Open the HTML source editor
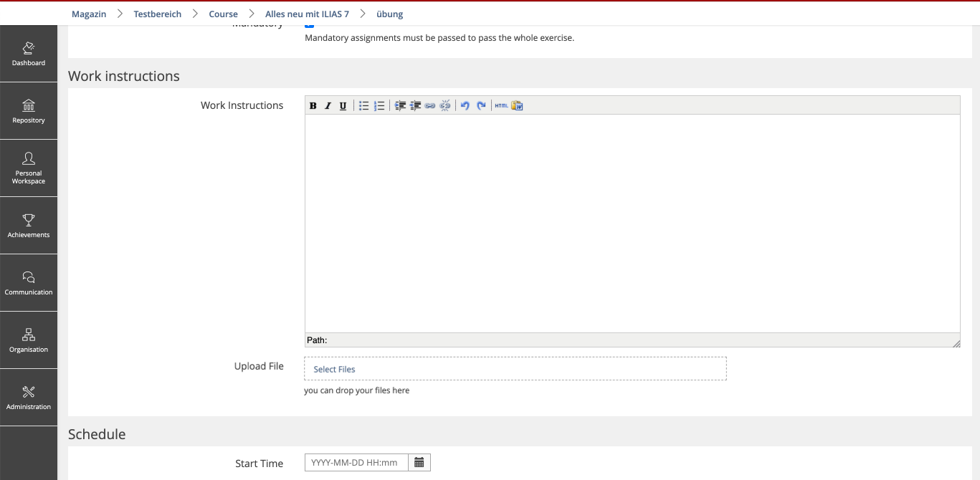This screenshot has width=980, height=480. [501, 106]
